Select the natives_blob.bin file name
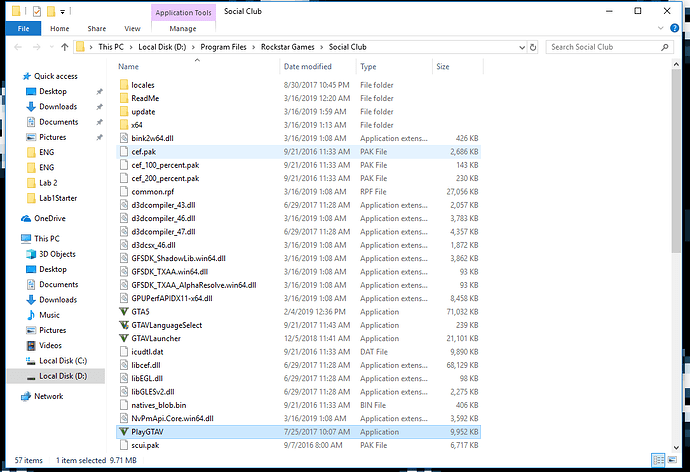This screenshot has height=472, width=690. (158, 405)
